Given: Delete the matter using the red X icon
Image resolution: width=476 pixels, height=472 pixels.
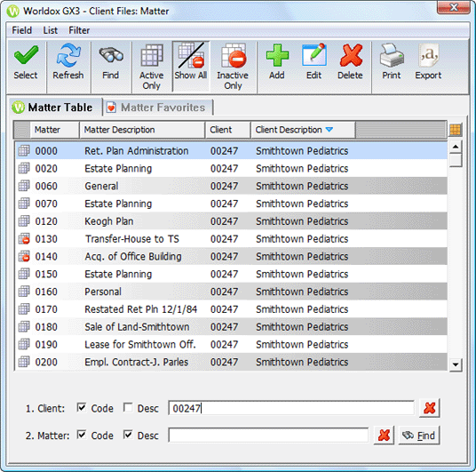Looking at the screenshot, I should [351, 55].
